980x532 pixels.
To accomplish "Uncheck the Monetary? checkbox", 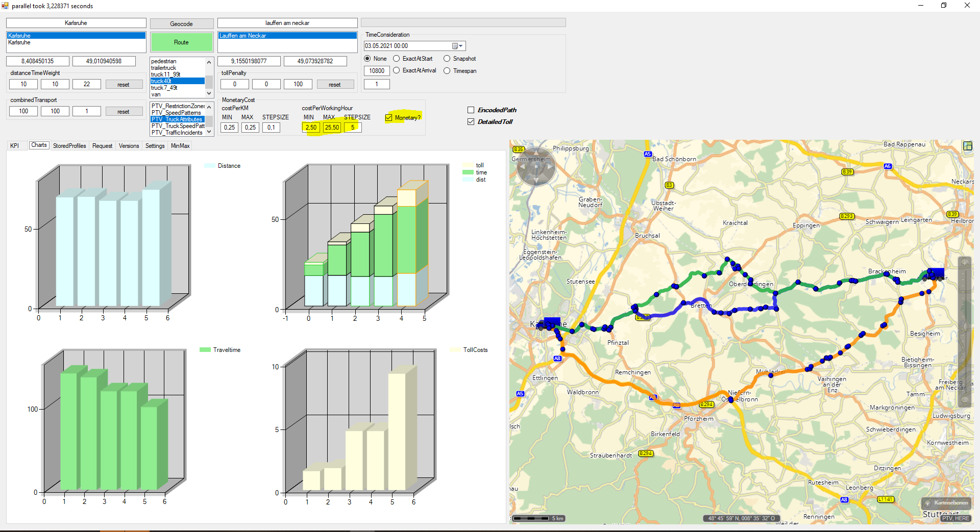I will [x=389, y=118].
